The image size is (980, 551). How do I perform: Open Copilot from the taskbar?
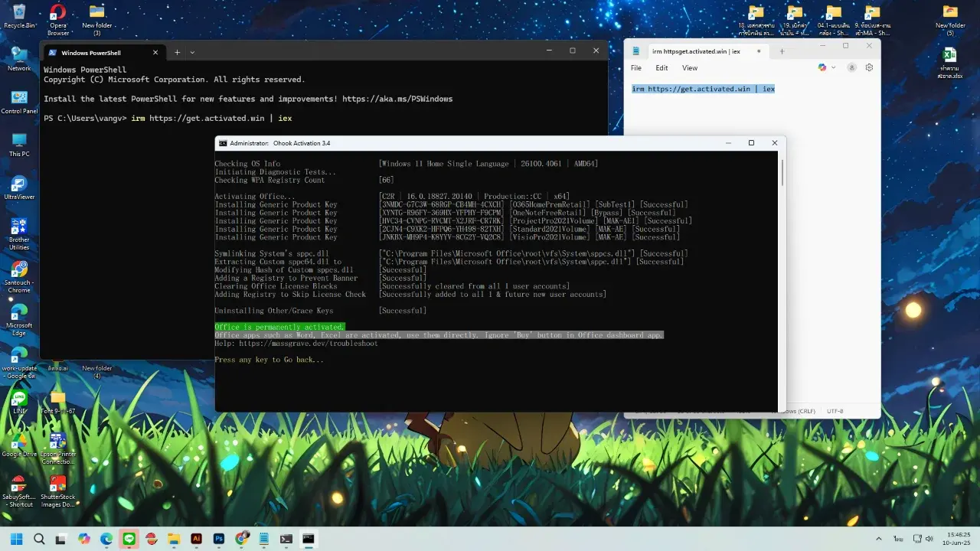pos(83,539)
